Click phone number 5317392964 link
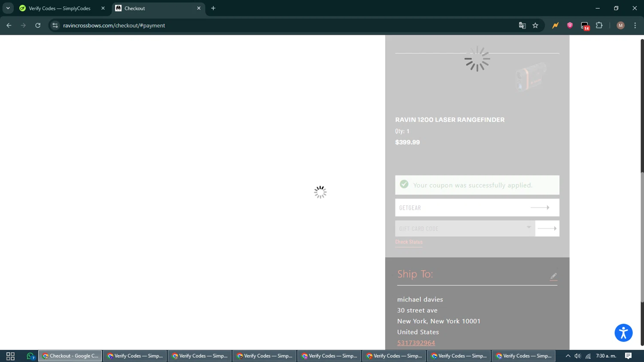The height and width of the screenshot is (362, 644). [416, 343]
